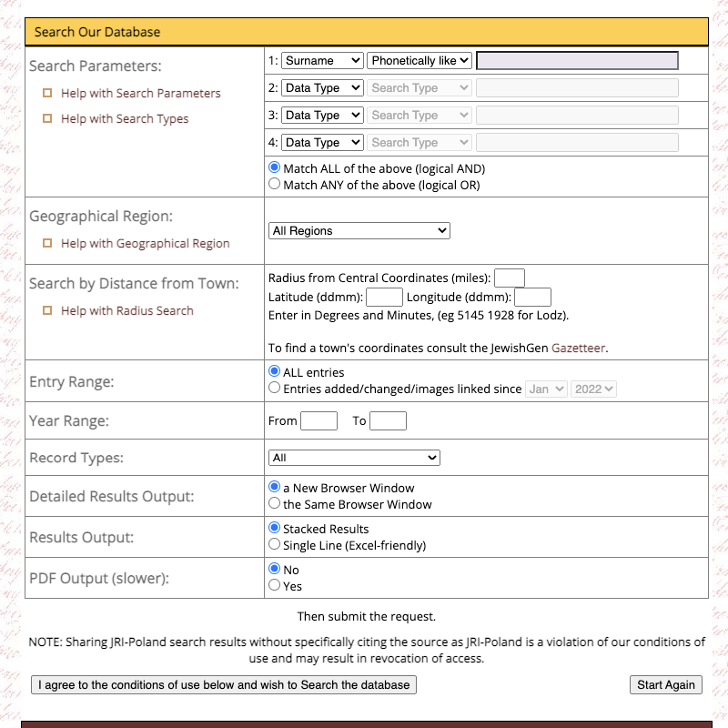
Task: Enable PDF Output by selecting Yes
Action: 275,585
